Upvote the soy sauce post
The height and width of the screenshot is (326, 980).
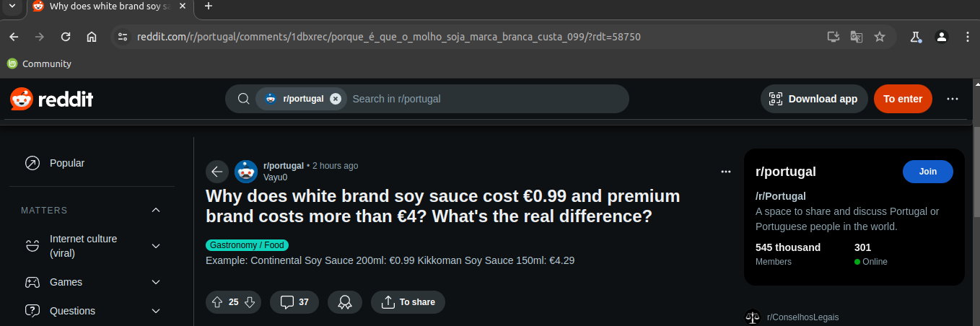pyautogui.click(x=216, y=302)
